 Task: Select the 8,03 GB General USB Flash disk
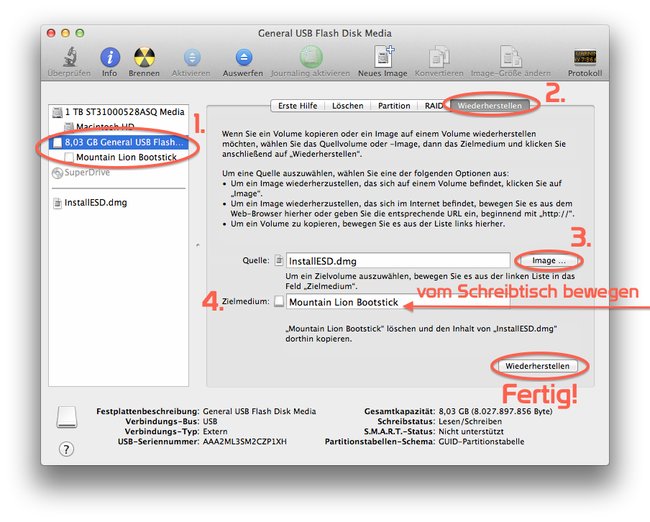tap(119, 142)
